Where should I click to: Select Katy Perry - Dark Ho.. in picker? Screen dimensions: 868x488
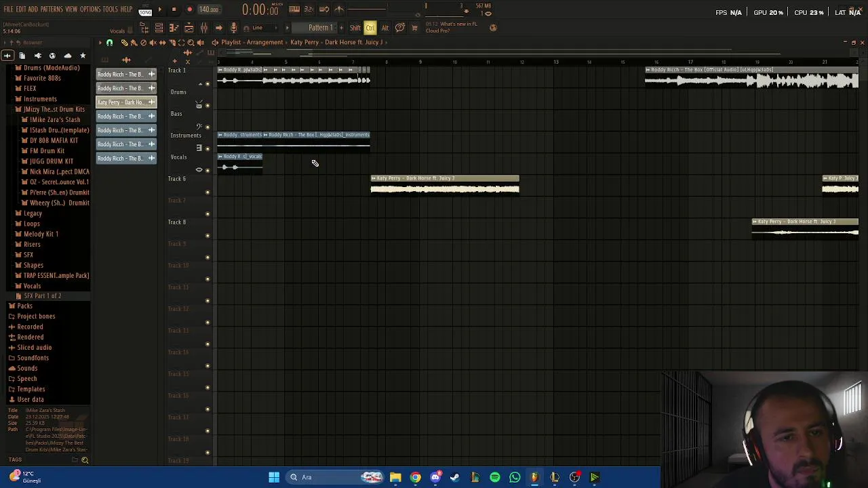[126, 102]
